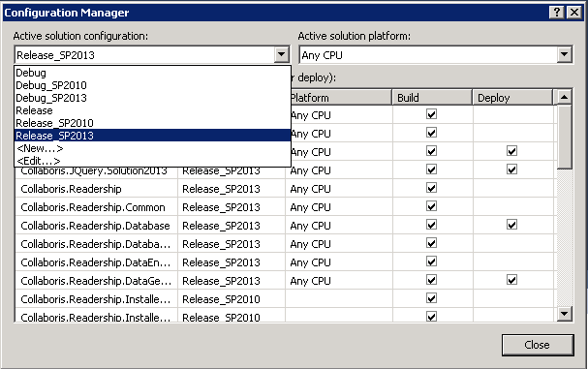588x369 pixels.
Task: Click the project list scroll down arrow
Action: coord(564,314)
